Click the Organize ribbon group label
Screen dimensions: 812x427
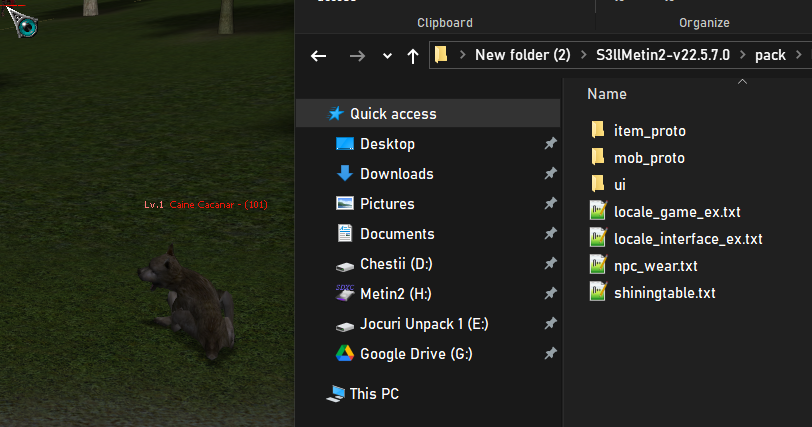tap(704, 23)
